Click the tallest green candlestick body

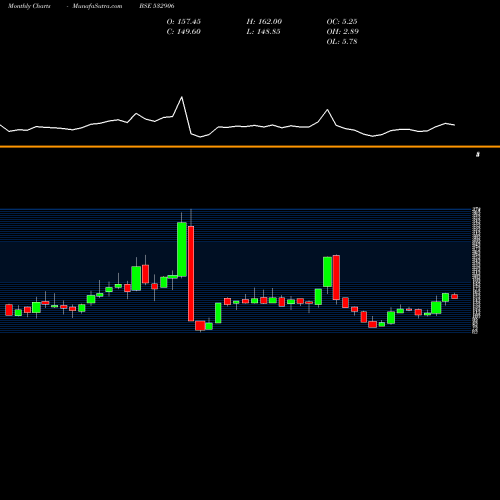click(x=182, y=250)
